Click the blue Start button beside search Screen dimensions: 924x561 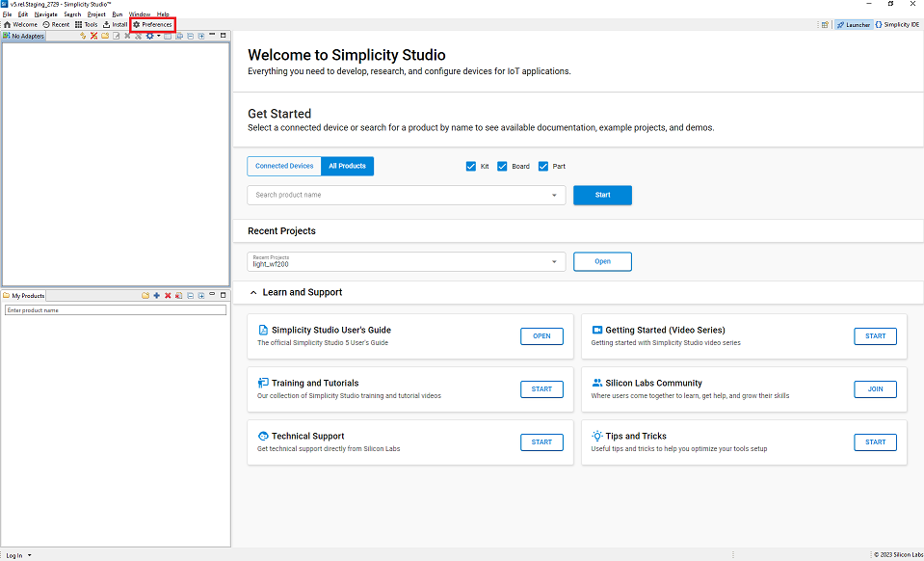[602, 195]
